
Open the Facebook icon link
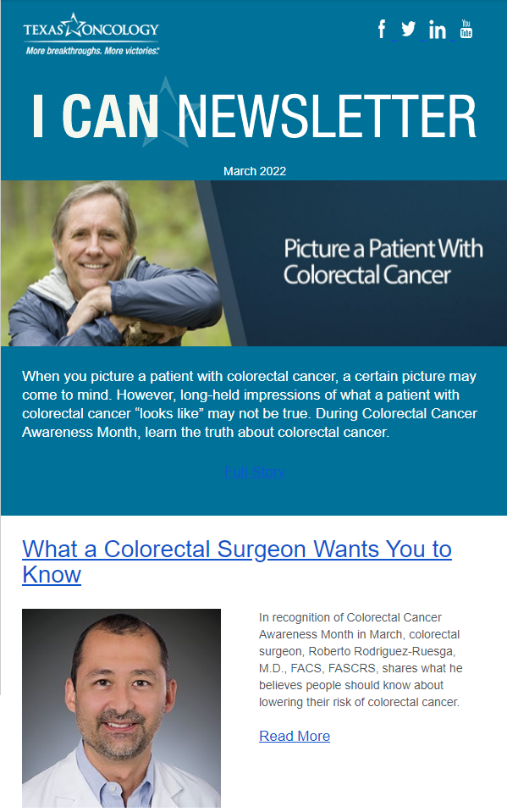(382, 29)
